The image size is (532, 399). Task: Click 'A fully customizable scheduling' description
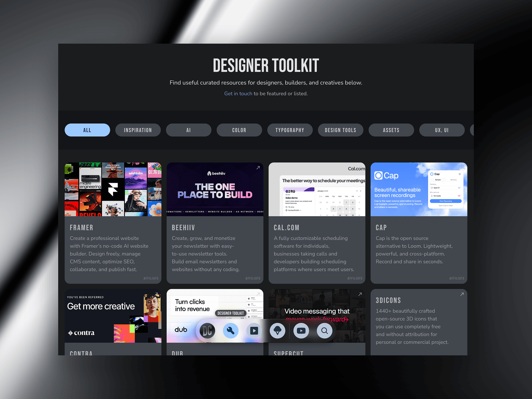pos(314,254)
